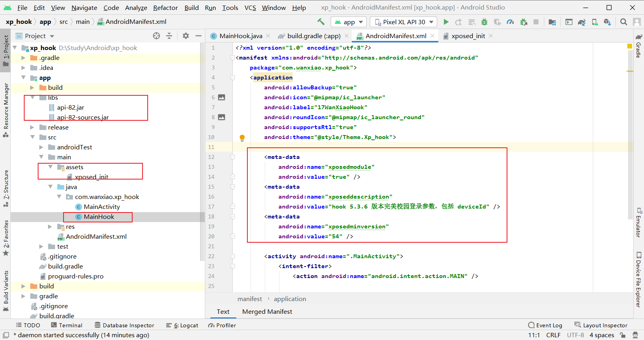Open the Build menu
The width and height of the screenshot is (644, 340).
[x=191, y=8]
